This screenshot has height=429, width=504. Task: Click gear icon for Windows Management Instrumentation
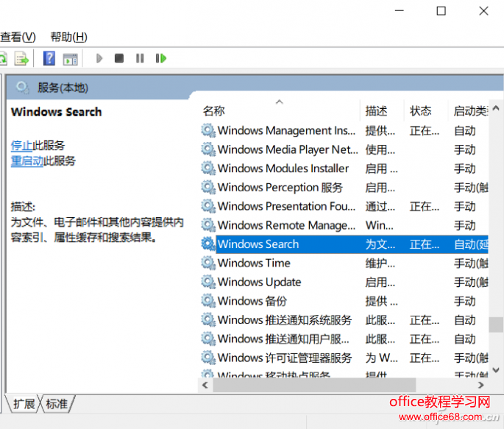coord(208,130)
